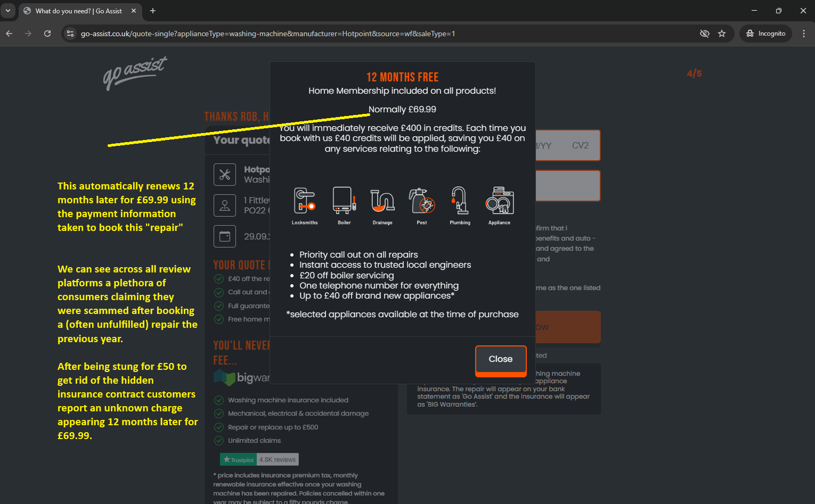Close the 12 Months Free popup
This screenshot has height=504, width=815.
(500, 359)
